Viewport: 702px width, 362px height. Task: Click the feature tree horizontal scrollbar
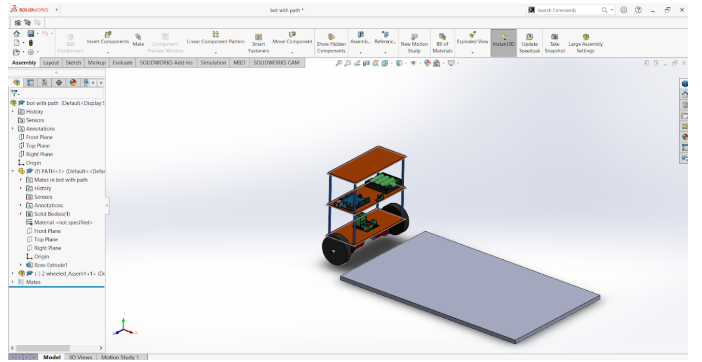click(x=43, y=348)
